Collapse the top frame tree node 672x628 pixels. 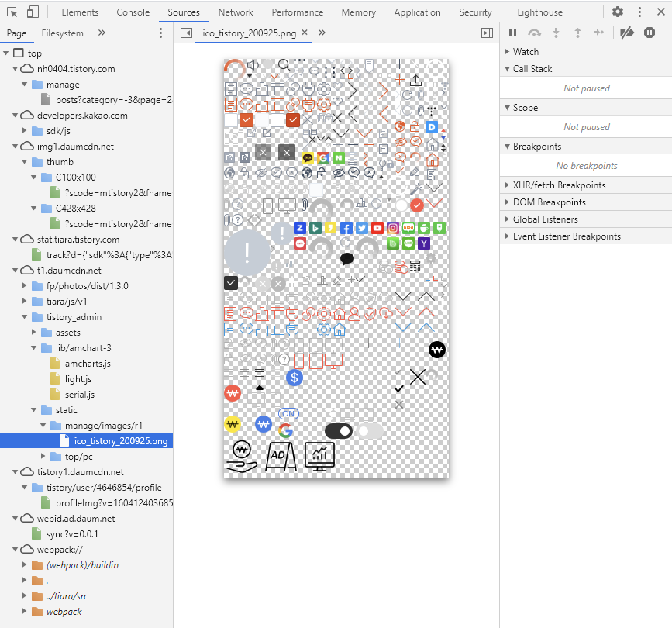coord(6,53)
